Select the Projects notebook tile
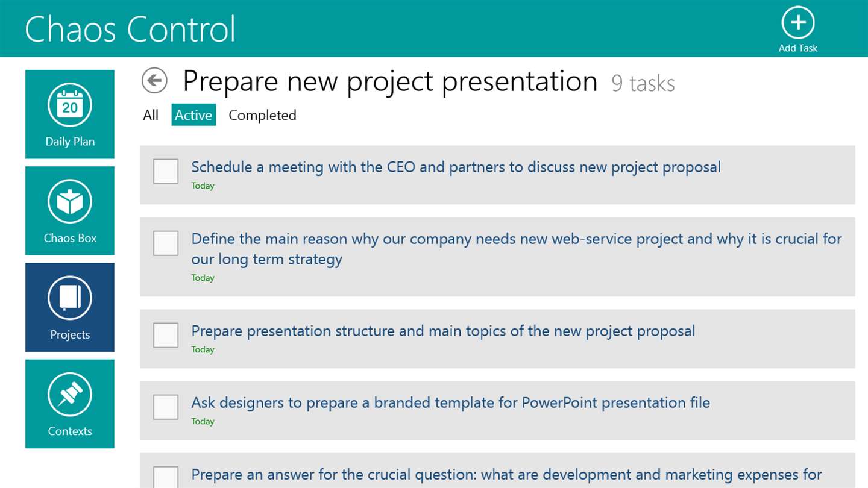The height and width of the screenshot is (488, 868). click(x=70, y=307)
